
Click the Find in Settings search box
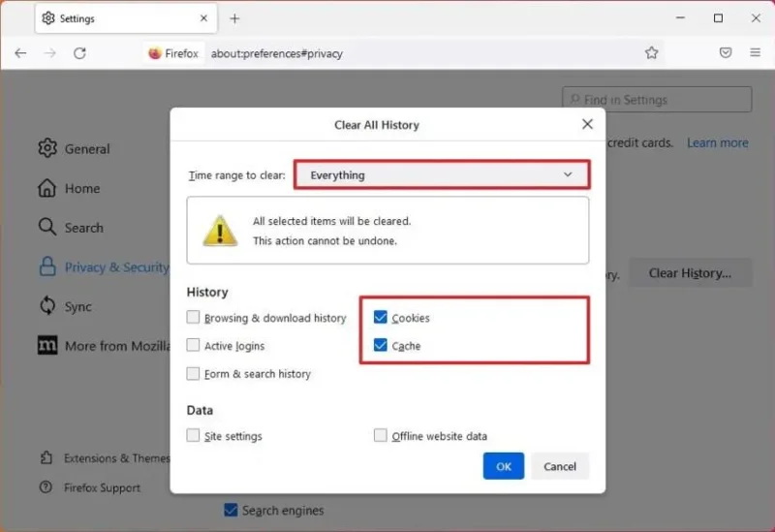657,100
